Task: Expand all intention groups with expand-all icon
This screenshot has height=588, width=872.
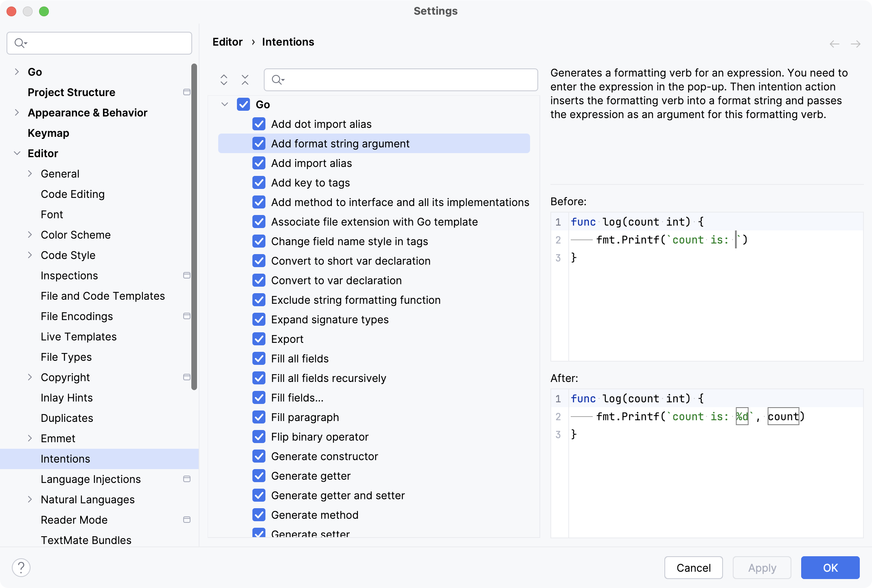Action: coord(224,80)
